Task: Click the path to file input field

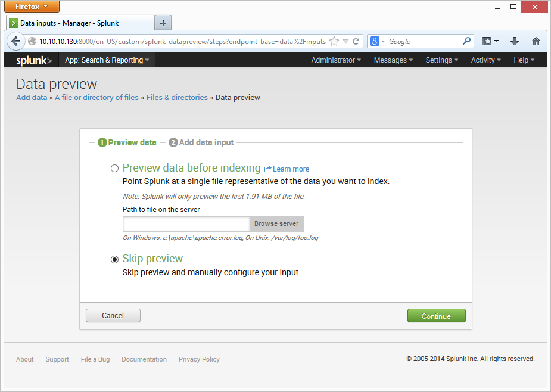Action: [x=186, y=224]
